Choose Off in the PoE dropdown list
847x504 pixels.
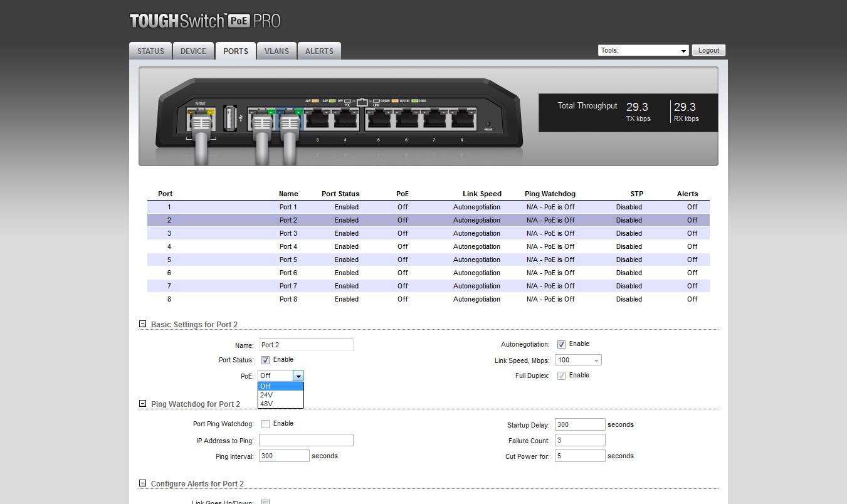coord(280,386)
